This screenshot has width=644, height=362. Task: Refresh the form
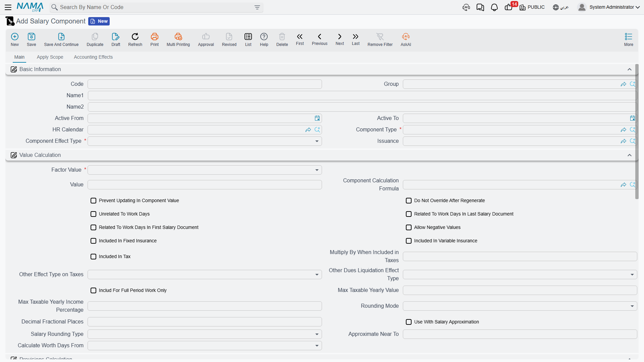click(x=135, y=39)
